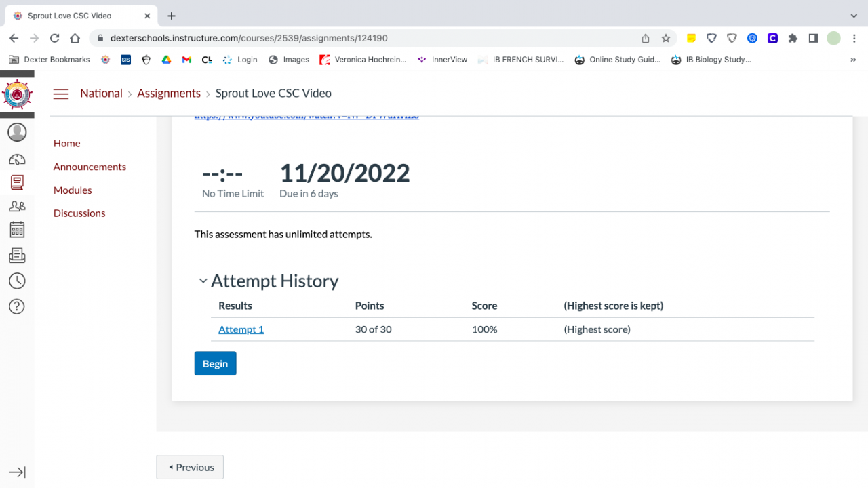Go to the Previous item
Viewport: 868px width, 488px height.
pos(190,467)
